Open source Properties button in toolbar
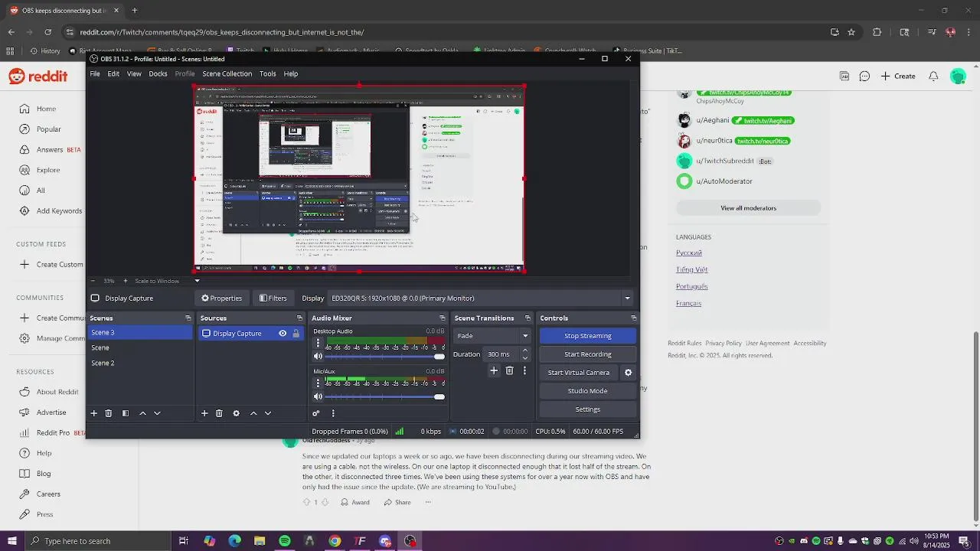Image resolution: width=980 pixels, height=551 pixels. coord(221,298)
